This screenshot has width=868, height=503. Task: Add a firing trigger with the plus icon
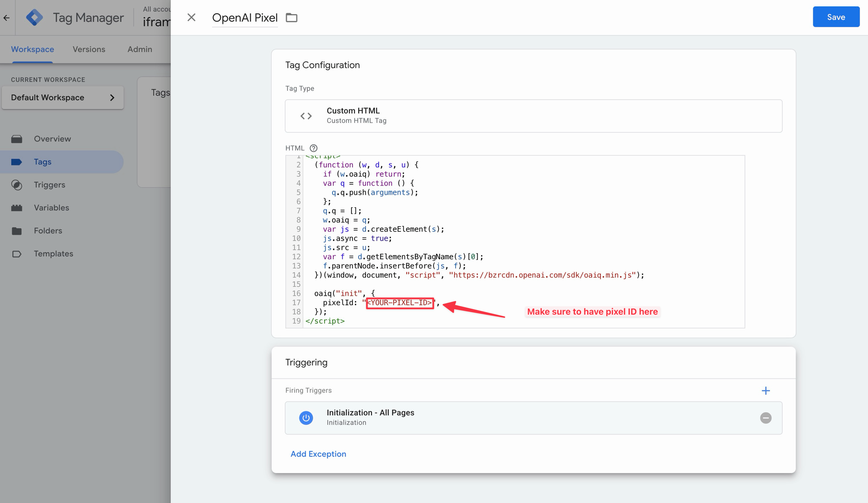766,391
